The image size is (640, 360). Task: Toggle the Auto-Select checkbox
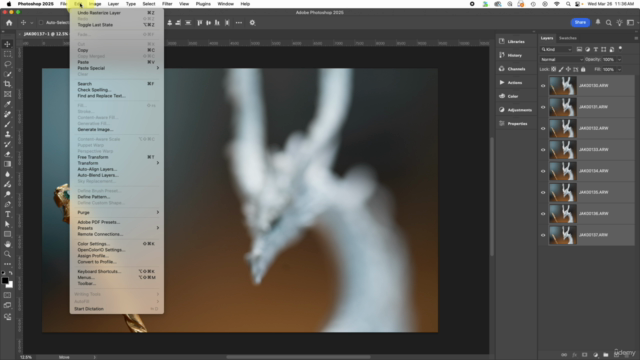[x=41, y=23]
